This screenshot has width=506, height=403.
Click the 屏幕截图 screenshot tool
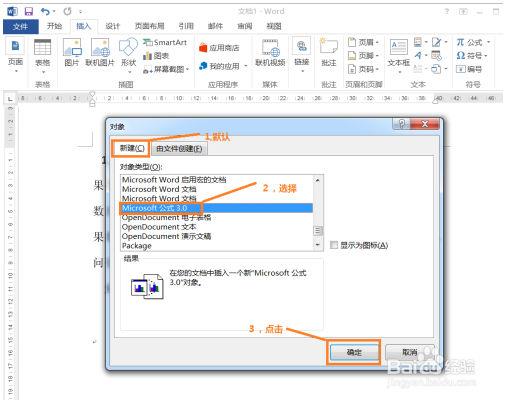coord(166,69)
